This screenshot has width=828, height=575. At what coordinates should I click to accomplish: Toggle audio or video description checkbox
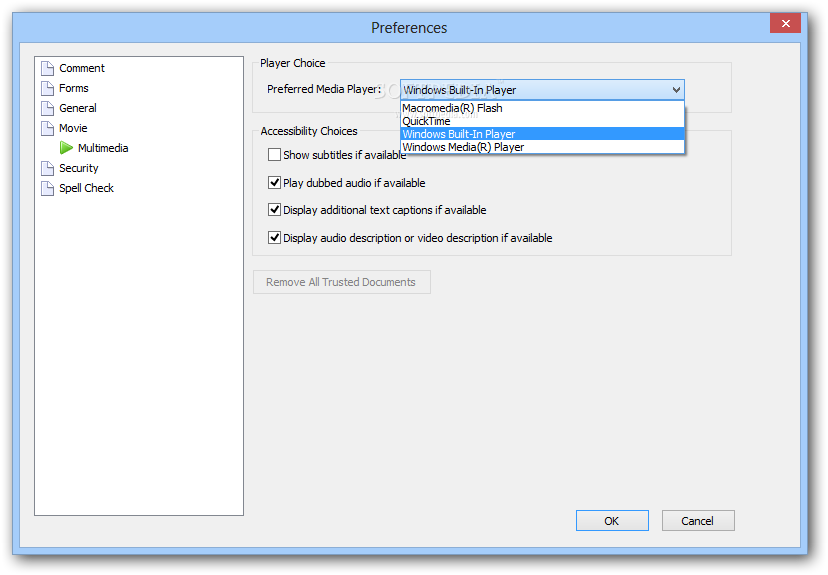click(274, 238)
